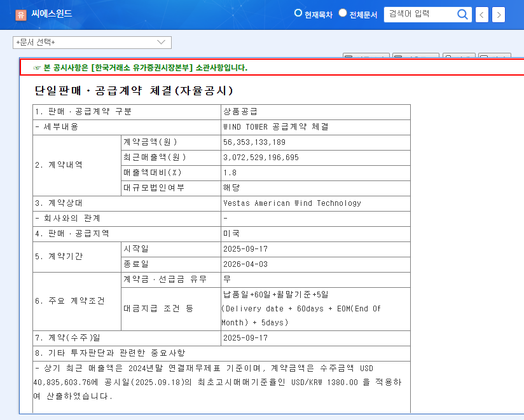524x420 pixels.
Task: Click 'Vestas American Wind Technology' cell
Action: pyautogui.click(x=315, y=203)
